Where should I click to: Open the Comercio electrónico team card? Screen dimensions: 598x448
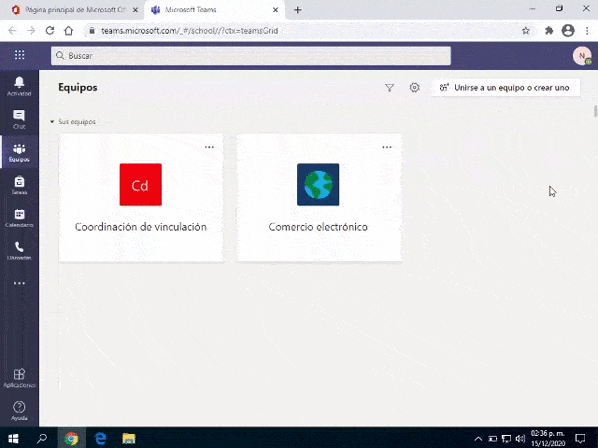coord(319,198)
